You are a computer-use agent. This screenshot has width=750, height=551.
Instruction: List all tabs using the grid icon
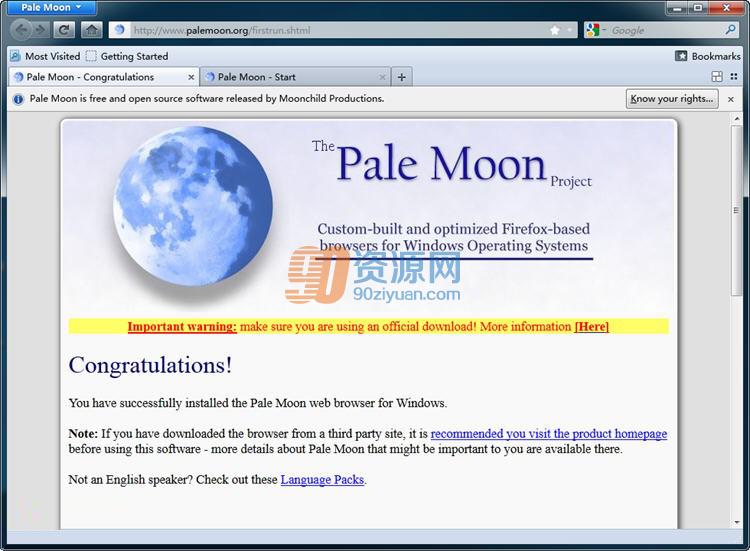(x=734, y=77)
